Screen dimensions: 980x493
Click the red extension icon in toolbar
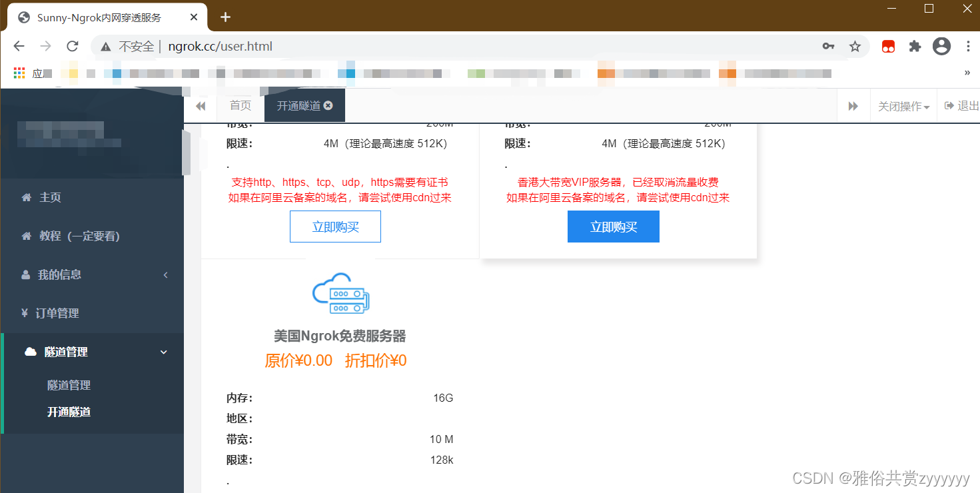coord(888,46)
